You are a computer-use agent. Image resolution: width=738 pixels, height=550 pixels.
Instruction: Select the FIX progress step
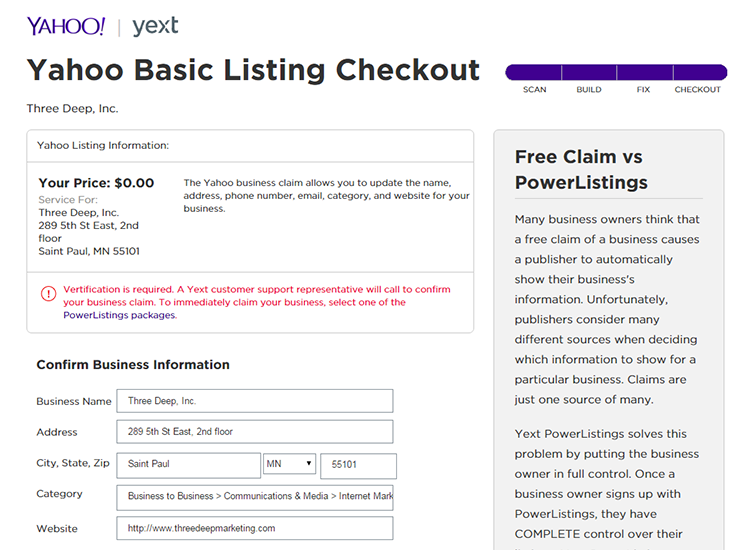[643, 90]
